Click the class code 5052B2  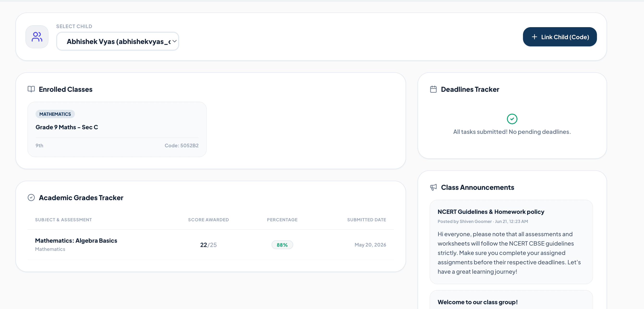(182, 145)
